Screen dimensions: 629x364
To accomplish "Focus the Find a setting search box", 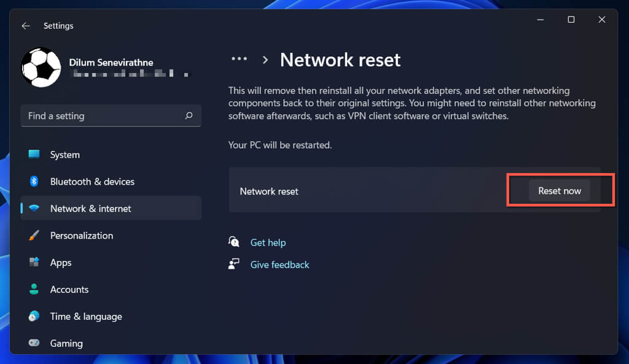I will [x=101, y=115].
